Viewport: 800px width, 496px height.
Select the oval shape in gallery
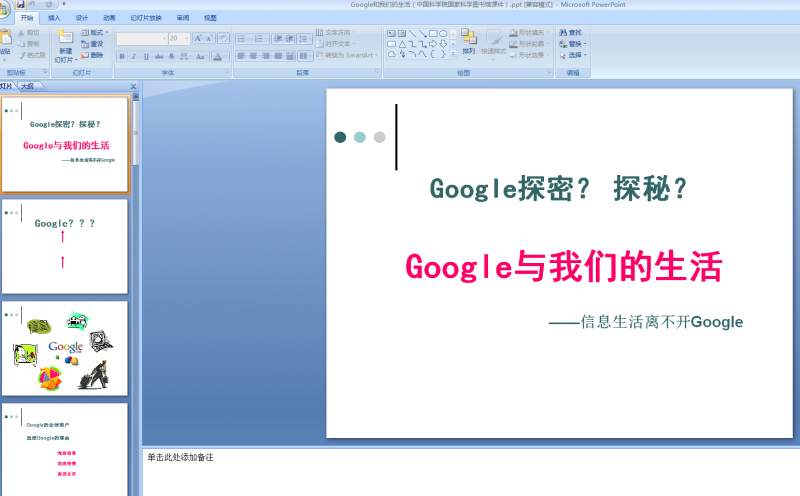click(443, 34)
